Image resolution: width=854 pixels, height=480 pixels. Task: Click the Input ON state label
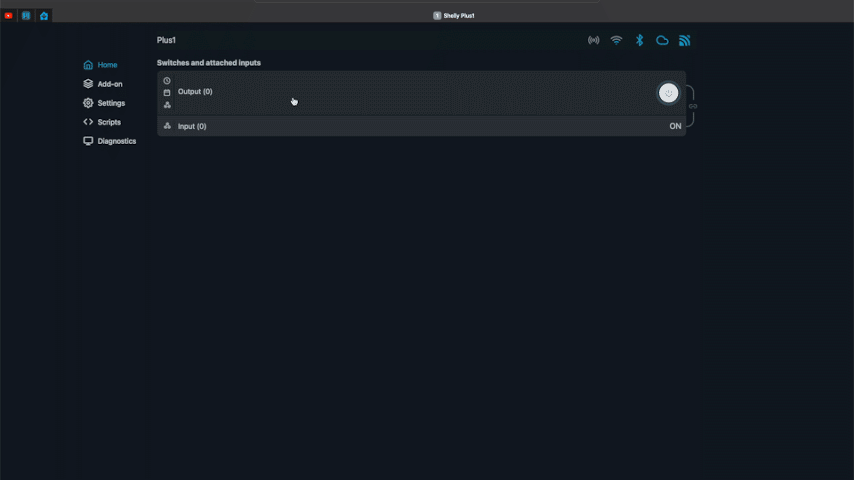[675, 126]
